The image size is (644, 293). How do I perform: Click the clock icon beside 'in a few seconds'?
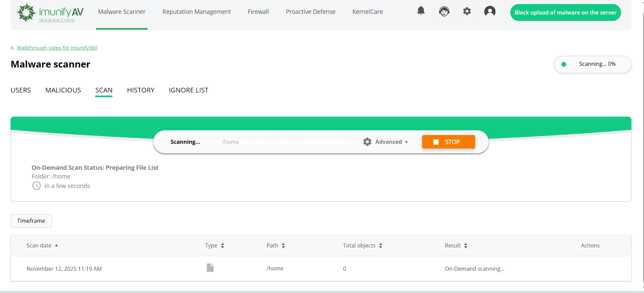36,186
